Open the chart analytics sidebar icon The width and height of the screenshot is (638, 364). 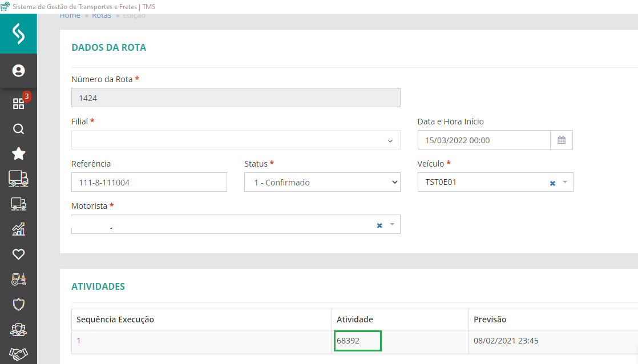point(18,229)
